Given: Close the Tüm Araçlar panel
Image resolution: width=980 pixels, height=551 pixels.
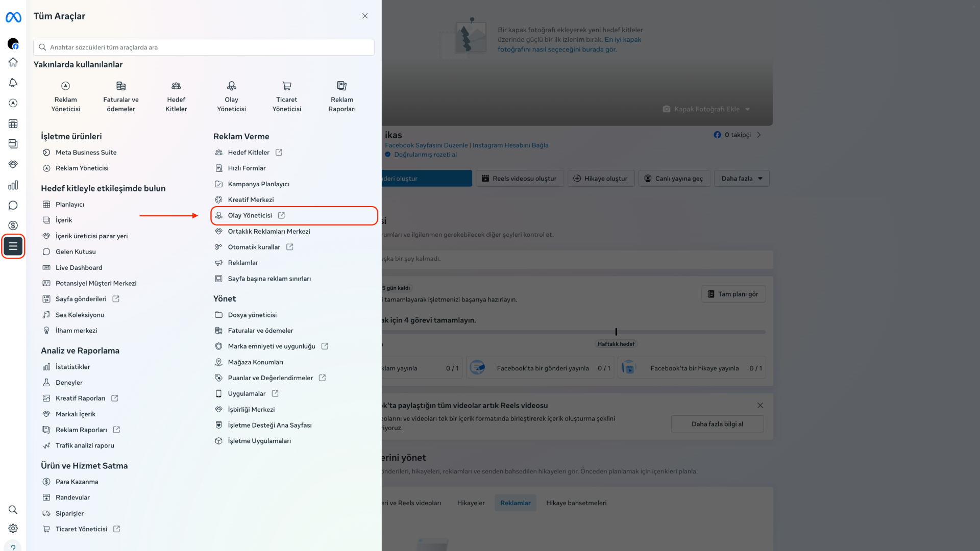Looking at the screenshot, I should 365,16.
